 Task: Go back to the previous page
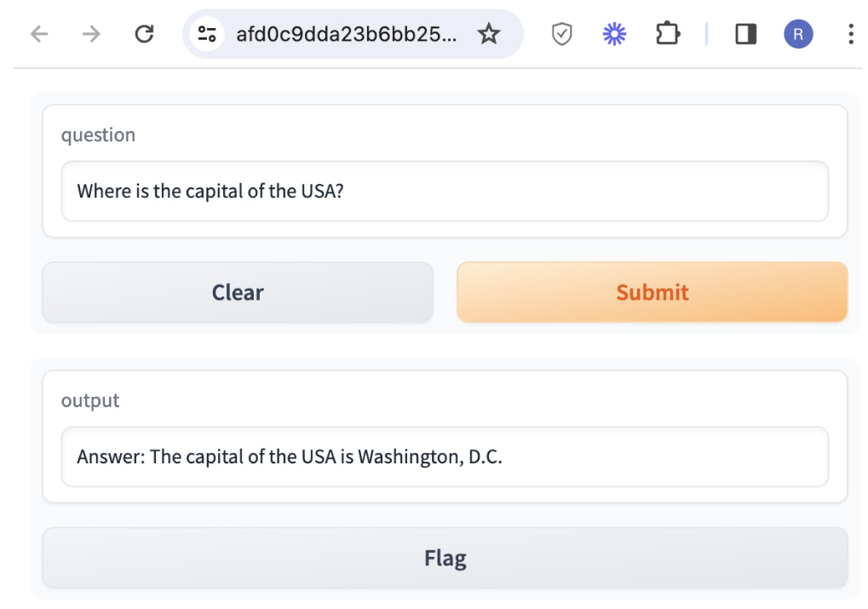click(x=39, y=34)
